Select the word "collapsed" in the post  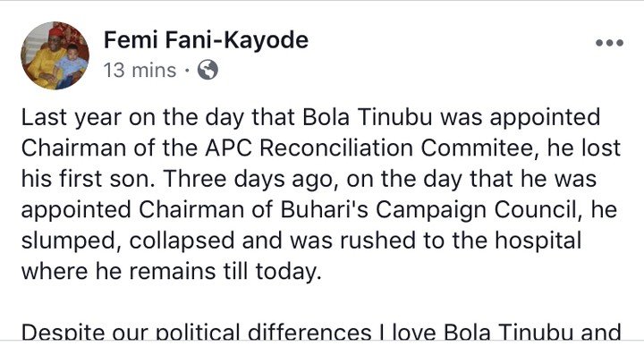(182, 241)
